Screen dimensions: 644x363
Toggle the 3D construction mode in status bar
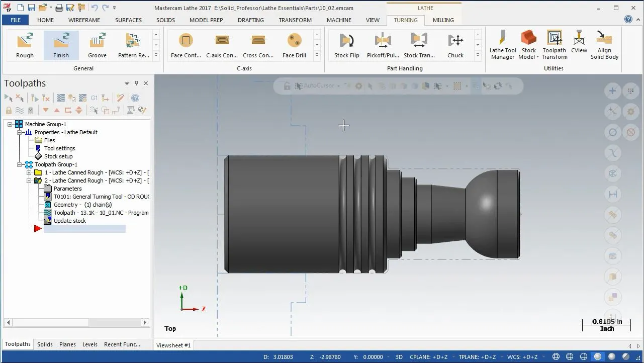click(x=399, y=357)
